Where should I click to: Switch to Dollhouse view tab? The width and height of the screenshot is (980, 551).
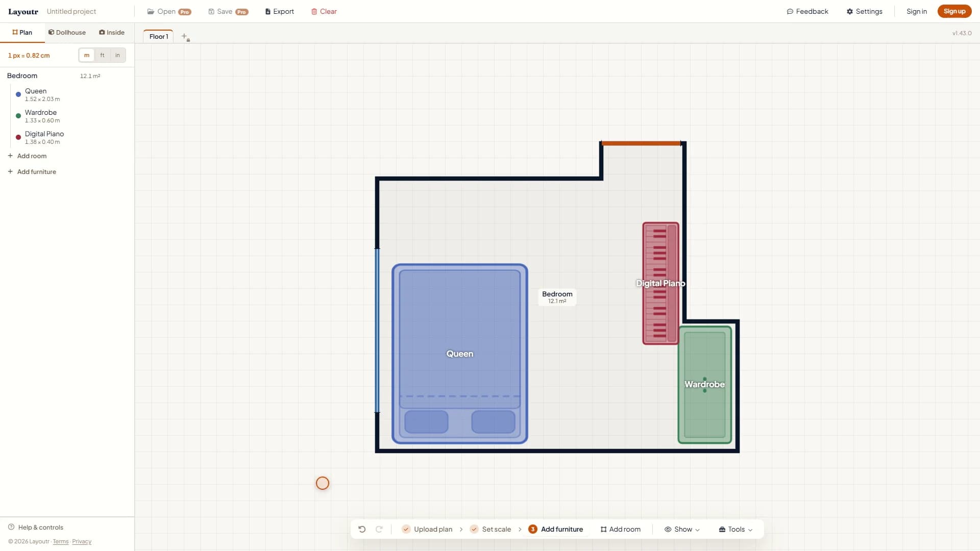click(x=67, y=32)
